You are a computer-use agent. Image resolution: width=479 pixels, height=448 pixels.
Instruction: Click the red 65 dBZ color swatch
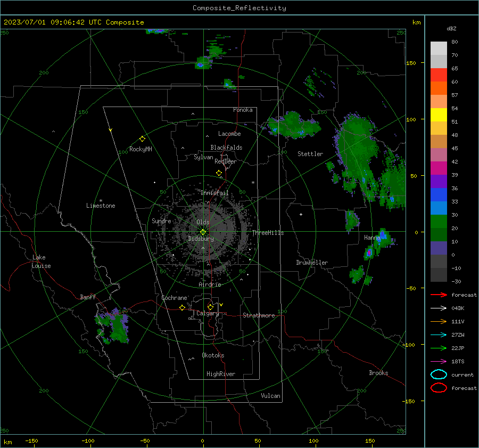tap(439, 75)
